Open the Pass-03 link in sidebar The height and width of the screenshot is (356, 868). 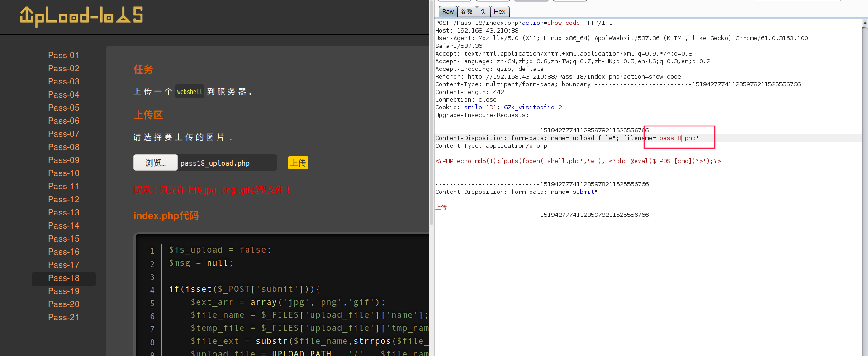tap(63, 81)
